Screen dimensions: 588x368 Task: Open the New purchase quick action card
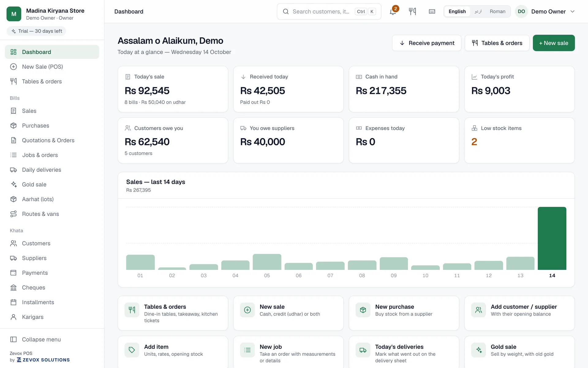(x=404, y=313)
